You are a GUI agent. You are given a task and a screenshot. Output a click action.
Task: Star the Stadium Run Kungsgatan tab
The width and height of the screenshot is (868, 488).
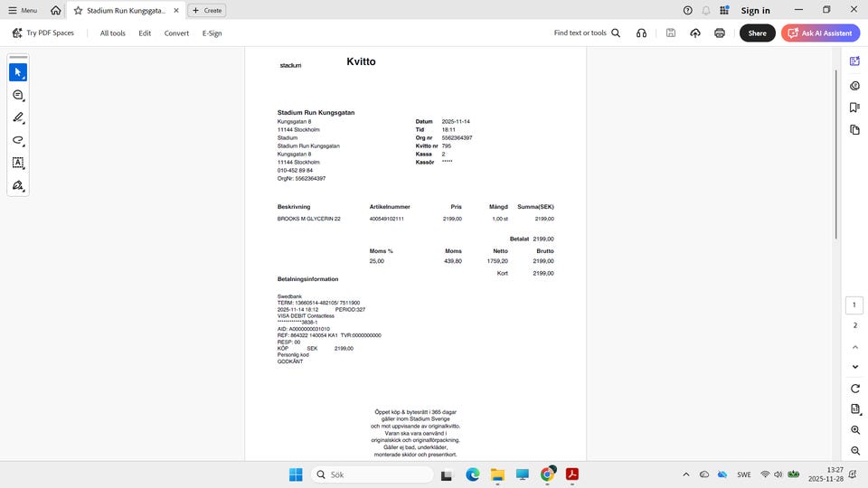pyautogui.click(x=78, y=11)
